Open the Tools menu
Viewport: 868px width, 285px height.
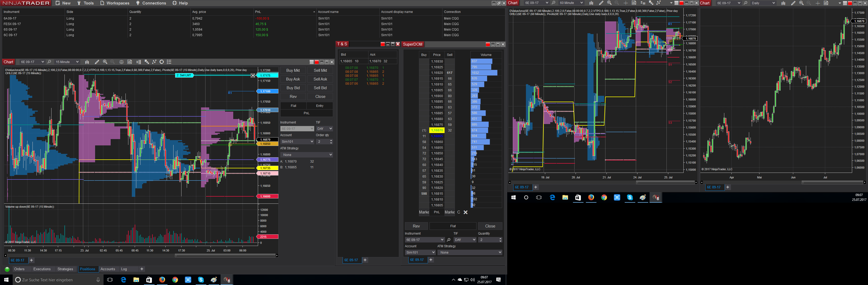(85, 3)
